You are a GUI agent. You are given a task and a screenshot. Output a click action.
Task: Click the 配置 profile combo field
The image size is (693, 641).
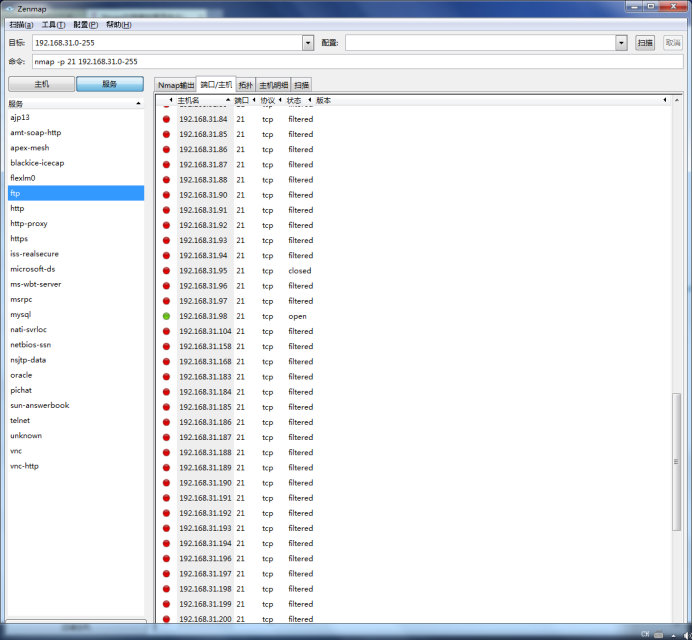tap(480, 43)
